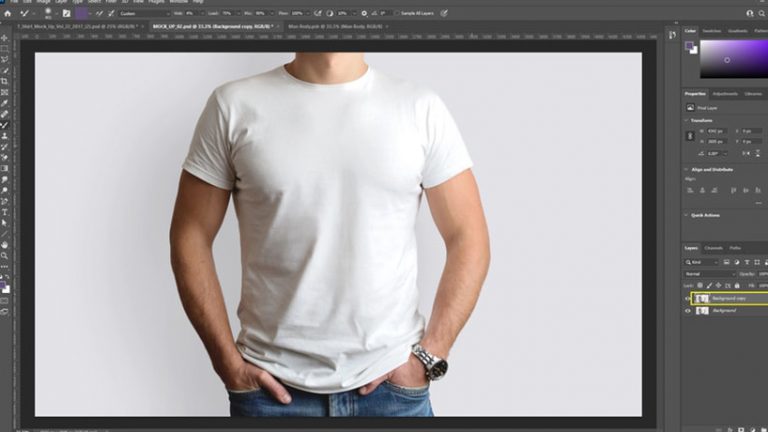
Task: Show more align options ellipsis
Action: pos(758,203)
